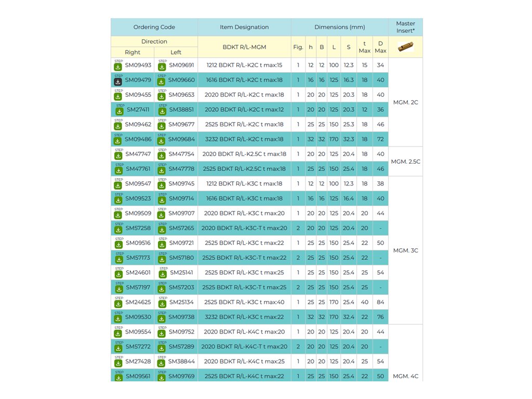Click the dark STEP icon beside SM09479
Viewport: 532px width, 399px height.
(118, 81)
